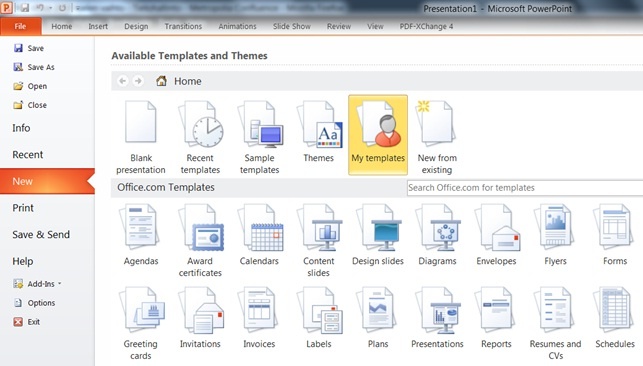The image size is (643, 366).
Task: Switch to the View ribbon tab
Action: 375,26
